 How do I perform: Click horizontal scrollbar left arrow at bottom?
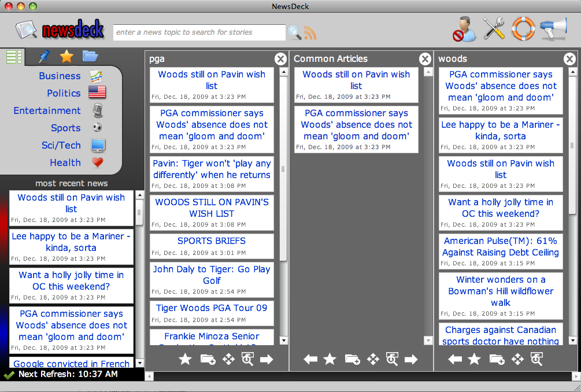point(149,376)
